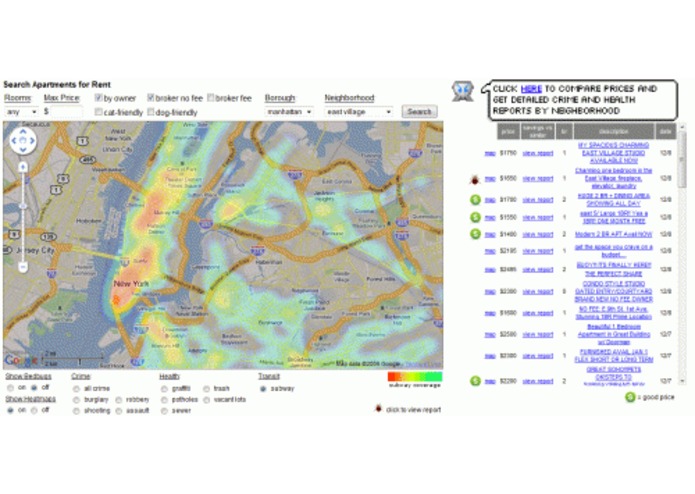Click the map zoom slider handle

23,206
